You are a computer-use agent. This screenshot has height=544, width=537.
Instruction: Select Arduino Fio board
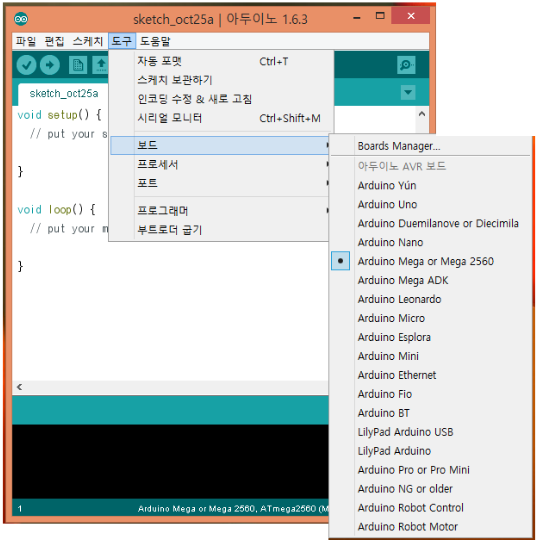pos(430,394)
